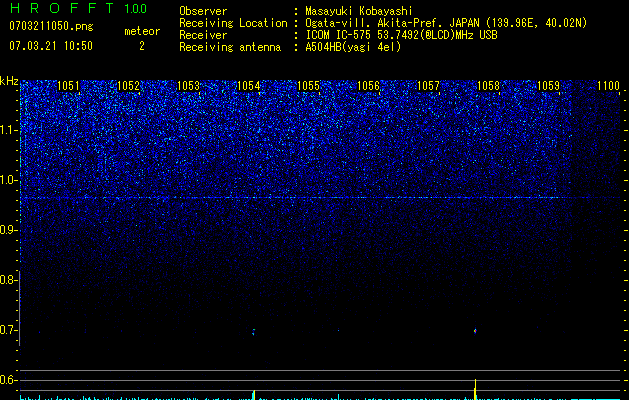Click the 1058 time axis marker
This screenshot has height=400, width=629.
[488, 86]
